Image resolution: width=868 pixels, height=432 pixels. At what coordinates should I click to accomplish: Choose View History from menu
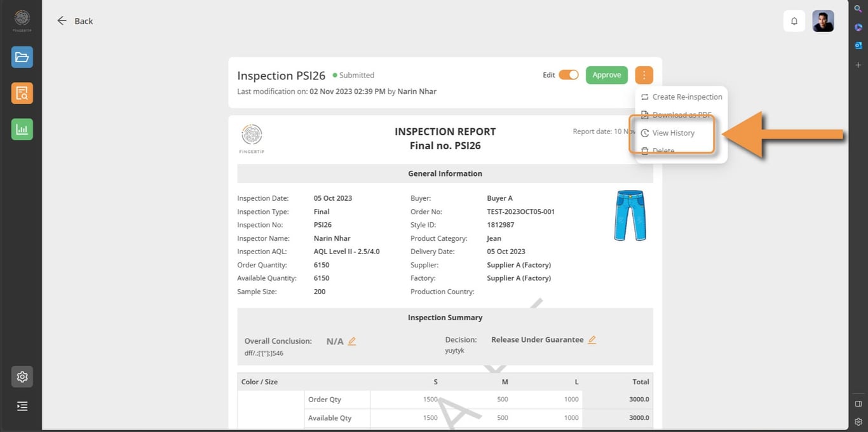click(x=668, y=133)
